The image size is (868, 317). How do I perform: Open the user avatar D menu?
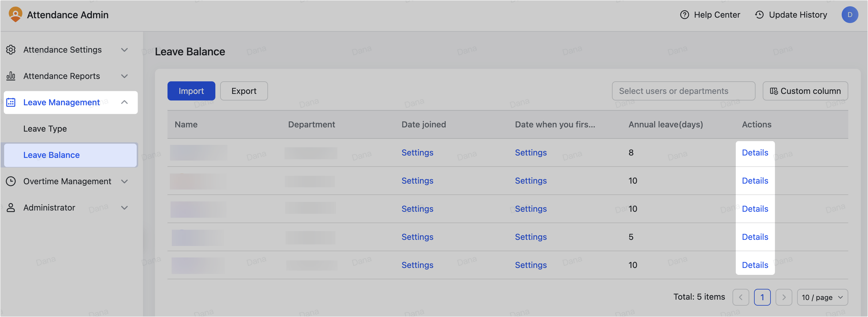point(849,15)
